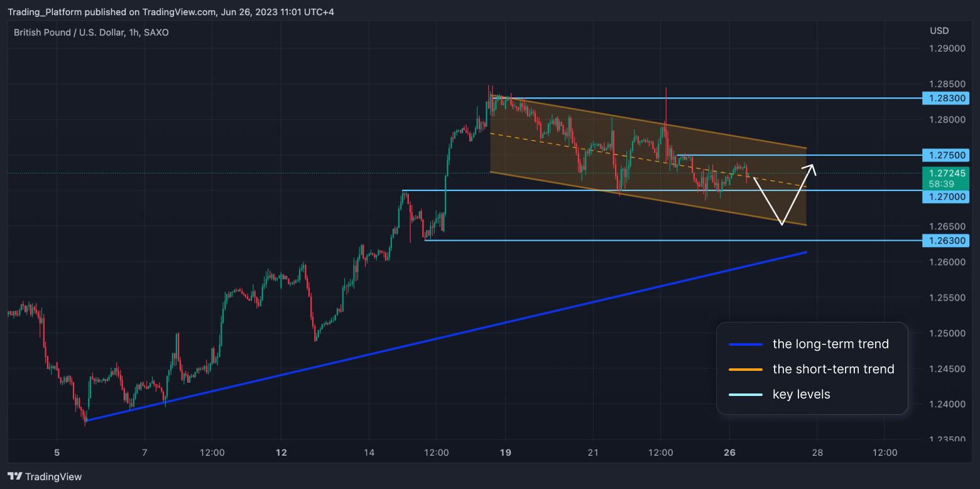The height and width of the screenshot is (489, 980).
Task: Click the 1.24000 price axis label
Action: pyautogui.click(x=947, y=404)
